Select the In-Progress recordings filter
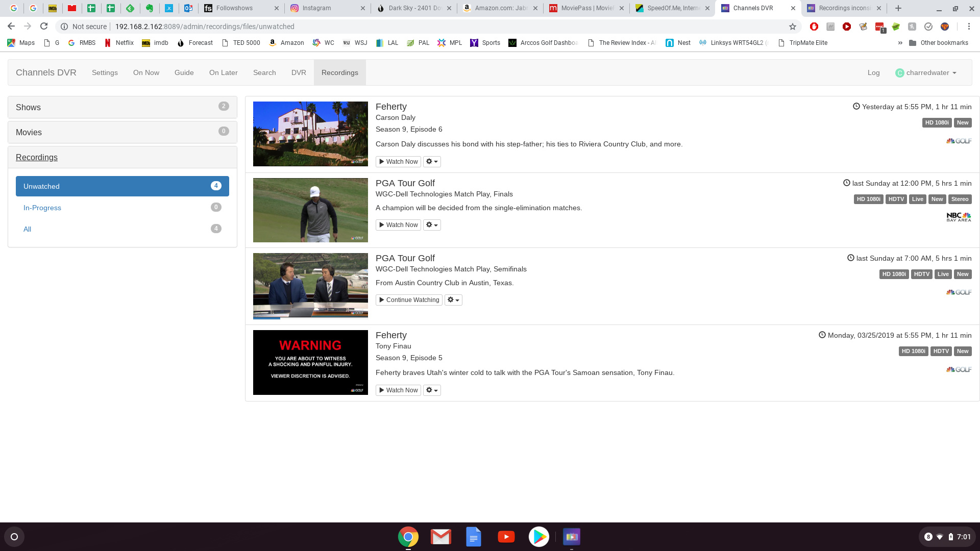Viewport: 980px width, 551px height. tap(42, 208)
